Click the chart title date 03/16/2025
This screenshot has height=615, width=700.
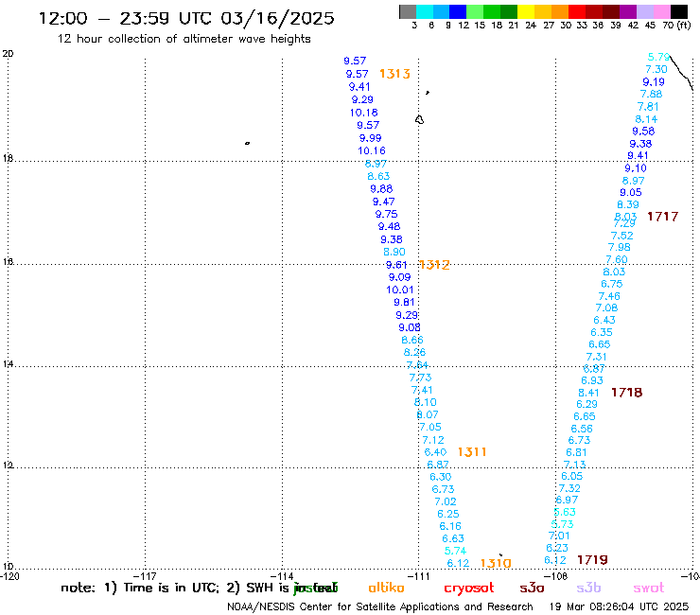(x=277, y=19)
